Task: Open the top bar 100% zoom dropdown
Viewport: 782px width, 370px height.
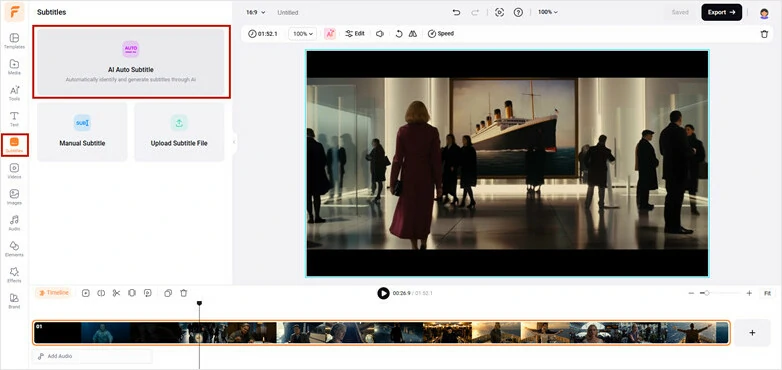Action: (548, 12)
